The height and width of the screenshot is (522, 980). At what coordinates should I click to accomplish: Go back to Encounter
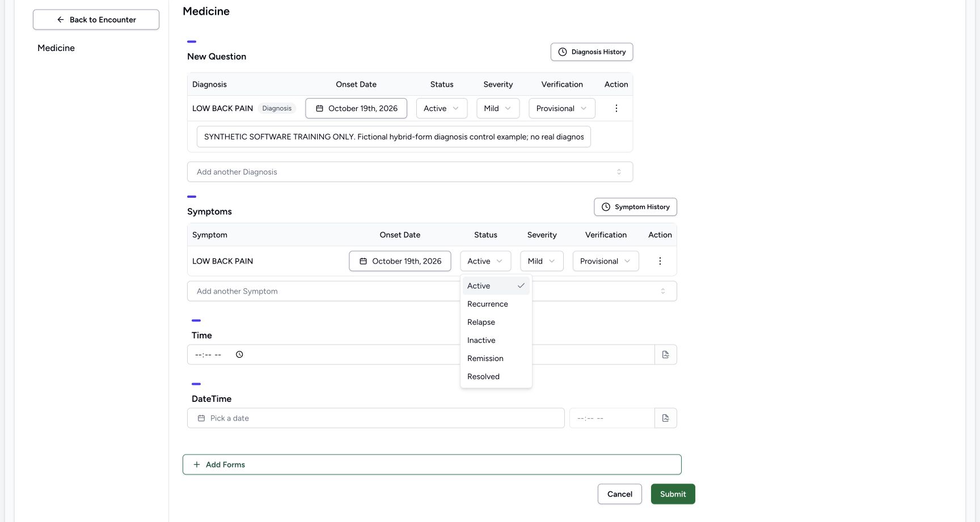96,20
